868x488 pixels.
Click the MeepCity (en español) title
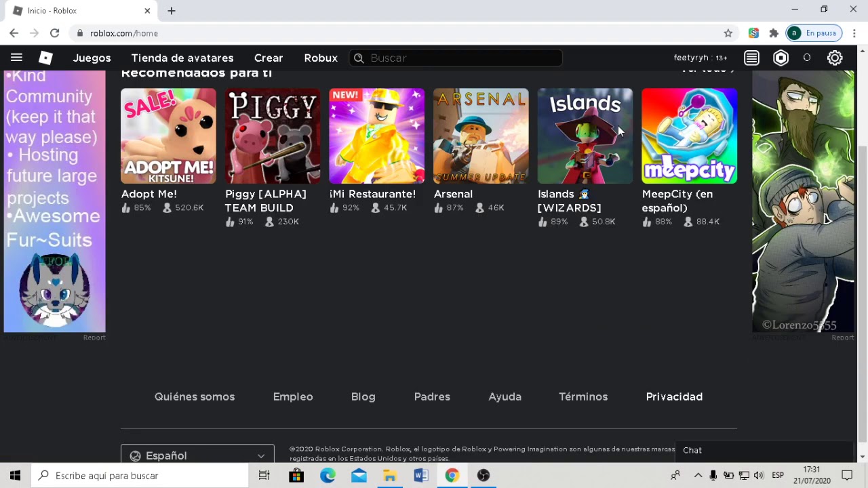(677, 201)
